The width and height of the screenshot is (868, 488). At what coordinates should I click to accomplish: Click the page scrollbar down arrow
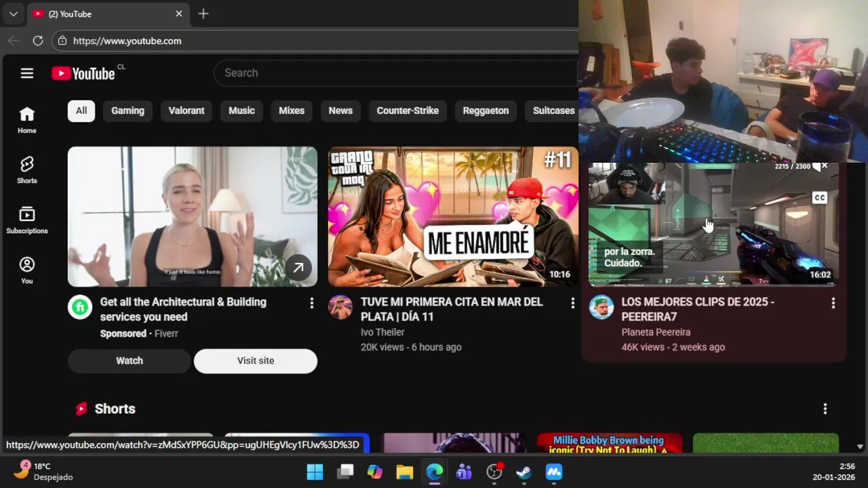[860, 447]
